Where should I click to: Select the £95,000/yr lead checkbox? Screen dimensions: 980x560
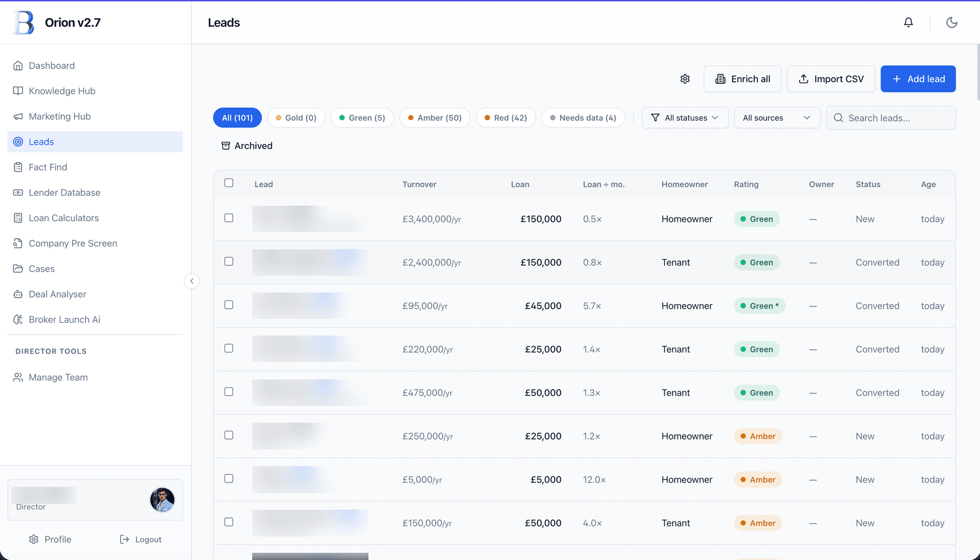click(229, 305)
